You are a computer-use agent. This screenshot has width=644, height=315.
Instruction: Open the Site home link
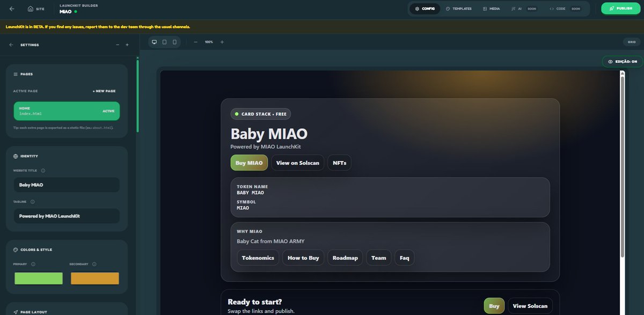pos(36,9)
